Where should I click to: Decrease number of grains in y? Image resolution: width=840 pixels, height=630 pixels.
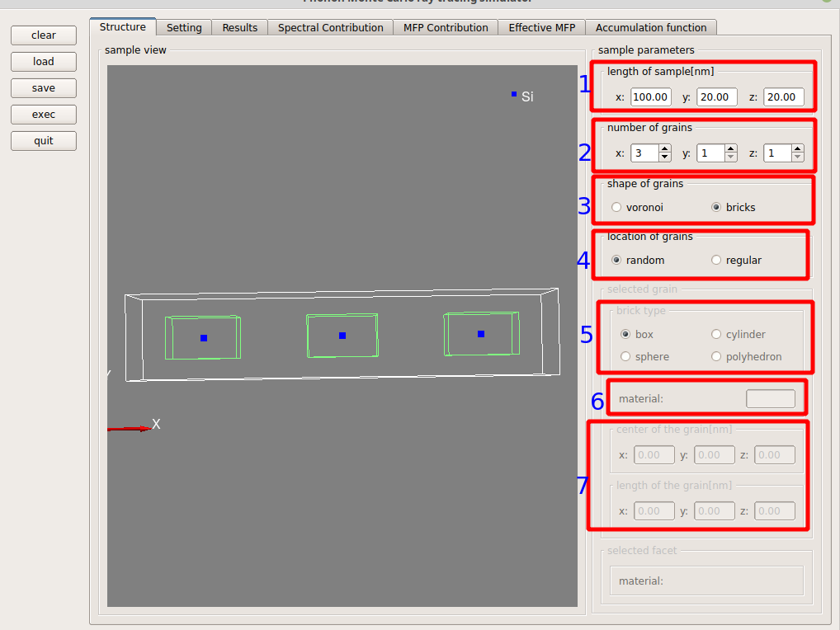(731, 157)
